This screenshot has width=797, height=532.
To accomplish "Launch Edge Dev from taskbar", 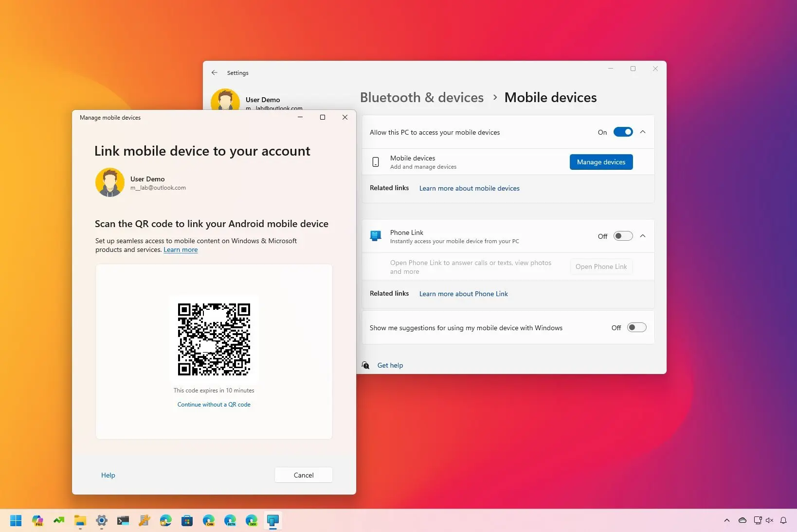I will pos(252,520).
